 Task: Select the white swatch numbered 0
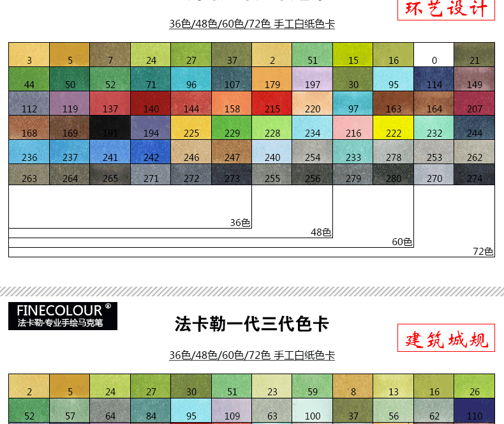click(434, 55)
